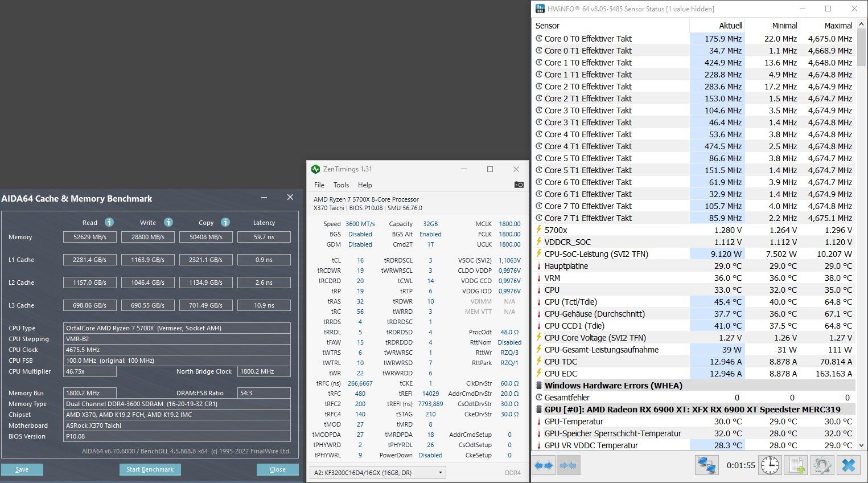Select the Core 4 T1 Effektiver Takt row
Viewport: 868px width, 483px height.
(x=694, y=146)
